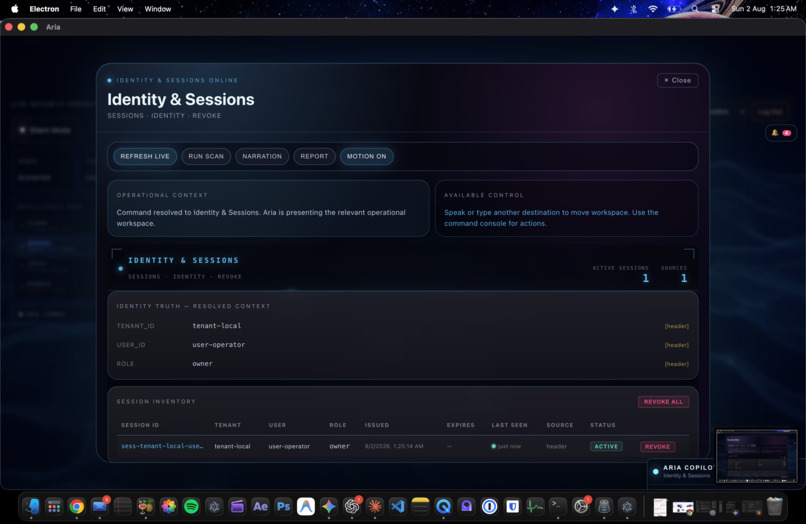Open the Electron menu

(44, 9)
